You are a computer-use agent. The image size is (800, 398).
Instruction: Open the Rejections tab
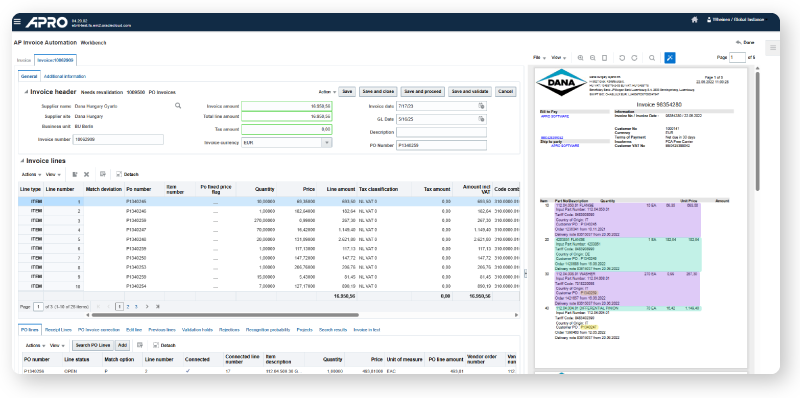[x=229, y=330]
